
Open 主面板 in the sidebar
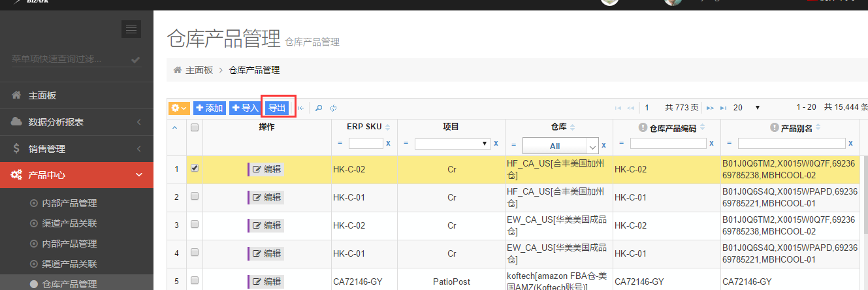(76, 95)
